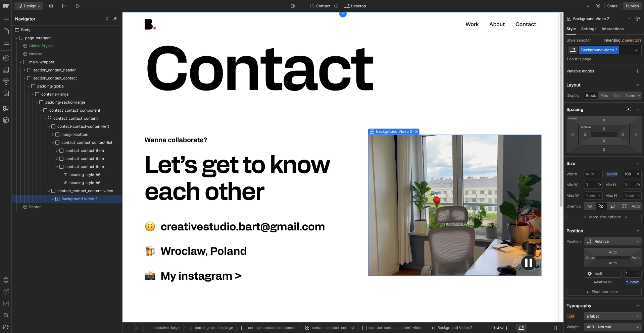Image resolution: width=644 pixels, height=333 pixels.
Task: Click the Share button
Action: [x=612, y=6]
